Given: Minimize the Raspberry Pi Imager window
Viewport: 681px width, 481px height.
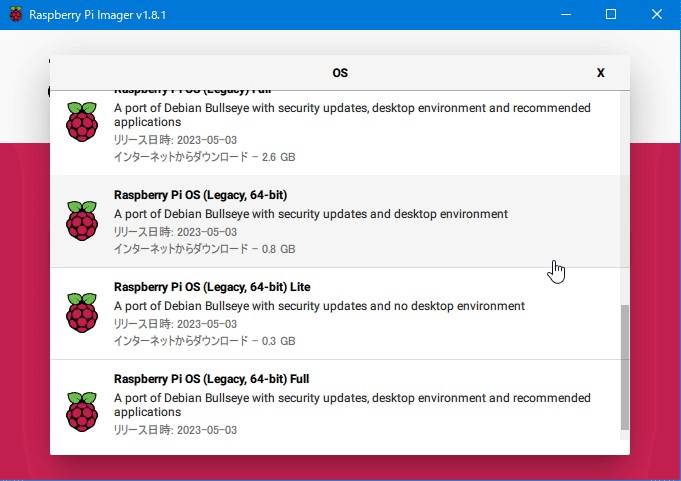Looking at the screenshot, I should click(x=566, y=14).
